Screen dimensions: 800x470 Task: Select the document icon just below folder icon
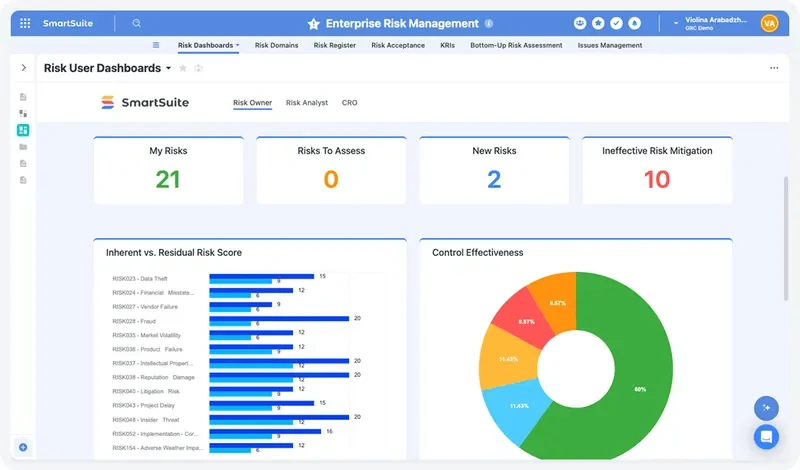[x=23, y=163]
